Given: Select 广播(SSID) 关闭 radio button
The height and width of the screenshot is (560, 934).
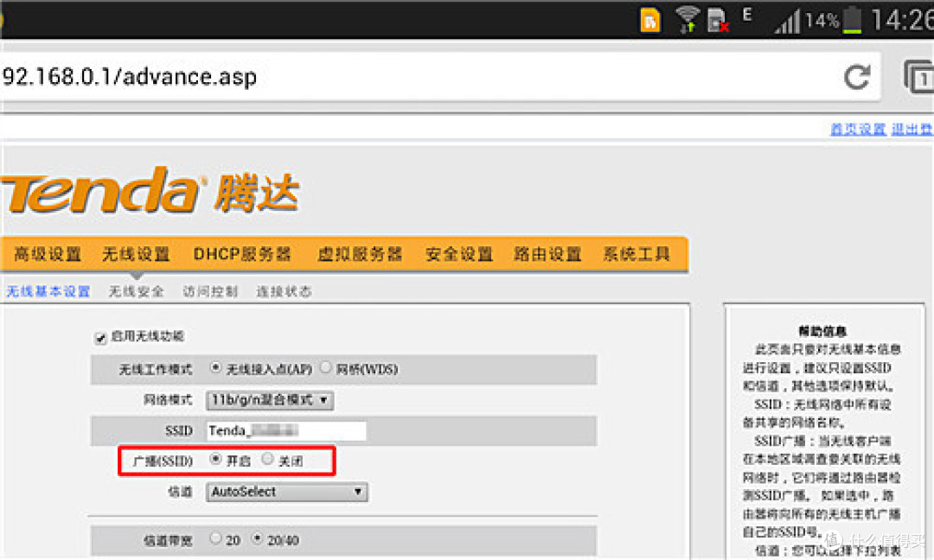Looking at the screenshot, I should pos(268,459).
